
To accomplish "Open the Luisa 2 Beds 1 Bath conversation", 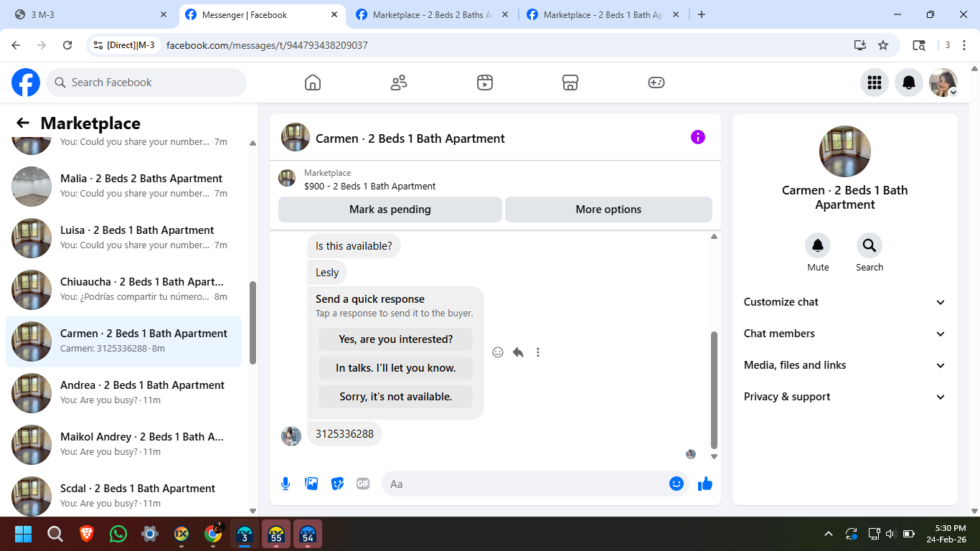I will pyautogui.click(x=123, y=237).
